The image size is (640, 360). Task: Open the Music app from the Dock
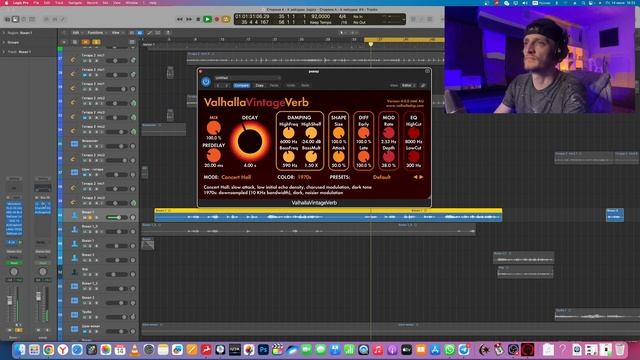tap(378, 349)
